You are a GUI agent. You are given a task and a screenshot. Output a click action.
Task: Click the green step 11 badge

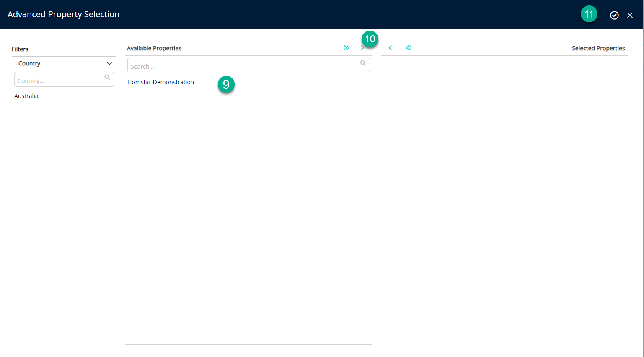pyautogui.click(x=589, y=14)
